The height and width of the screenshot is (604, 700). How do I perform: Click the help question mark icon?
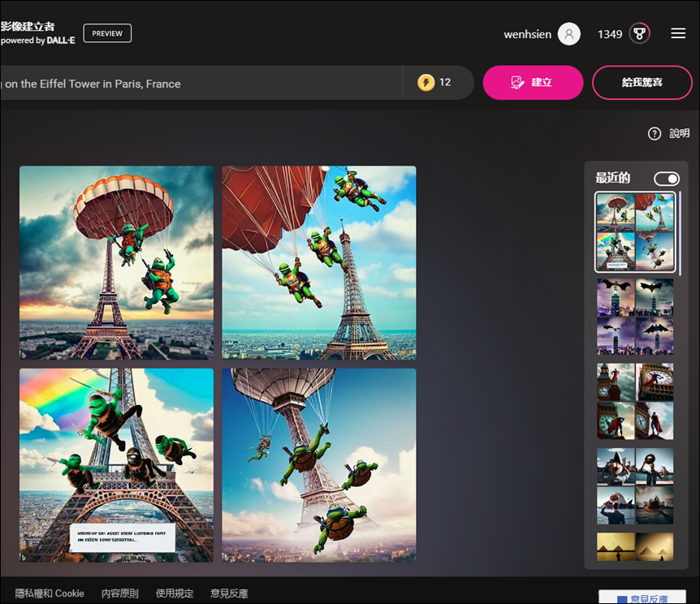(655, 133)
